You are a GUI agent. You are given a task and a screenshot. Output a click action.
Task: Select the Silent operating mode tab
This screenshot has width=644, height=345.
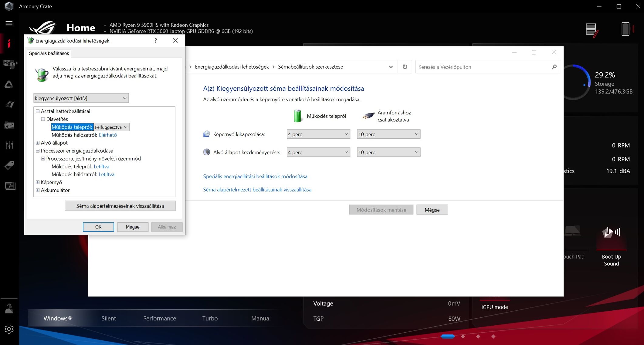click(x=109, y=318)
